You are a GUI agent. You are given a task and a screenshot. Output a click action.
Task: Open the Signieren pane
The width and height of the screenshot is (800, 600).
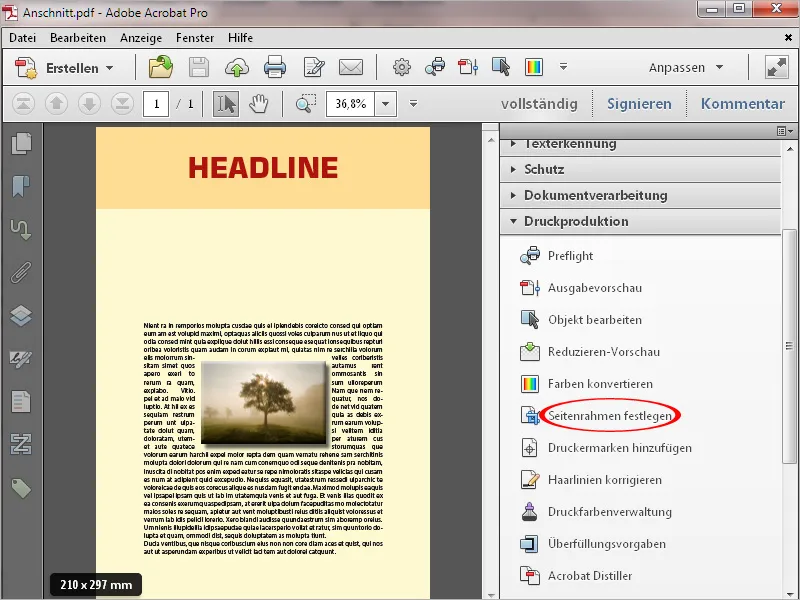click(639, 104)
